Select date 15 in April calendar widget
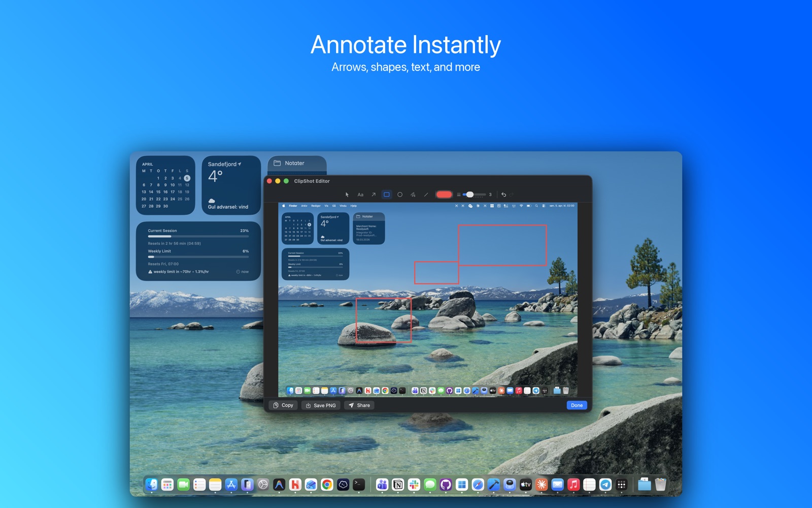This screenshot has width=812, height=508. tap(158, 192)
